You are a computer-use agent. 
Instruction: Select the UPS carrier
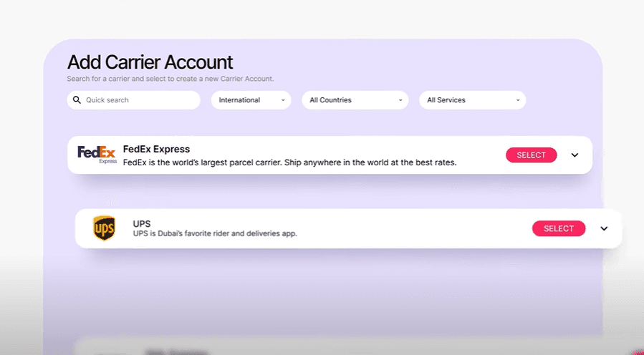point(559,228)
